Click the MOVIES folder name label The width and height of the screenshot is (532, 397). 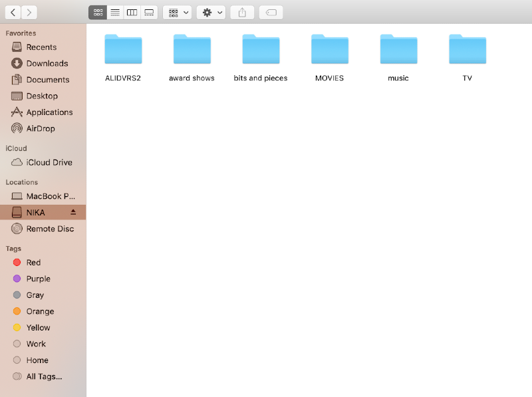pyautogui.click(x=329, y=78)
